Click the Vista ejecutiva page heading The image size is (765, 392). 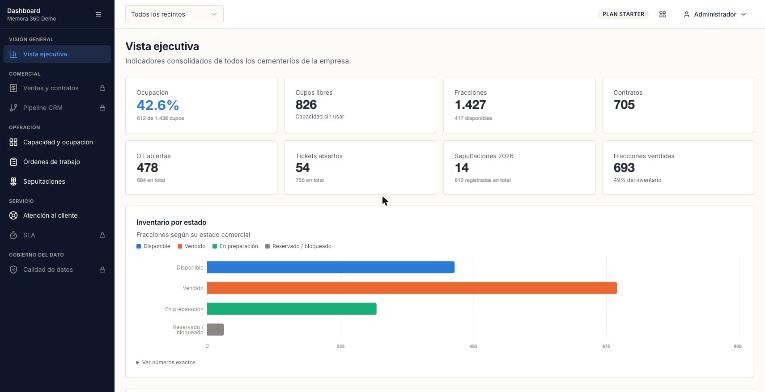(162, 46)
